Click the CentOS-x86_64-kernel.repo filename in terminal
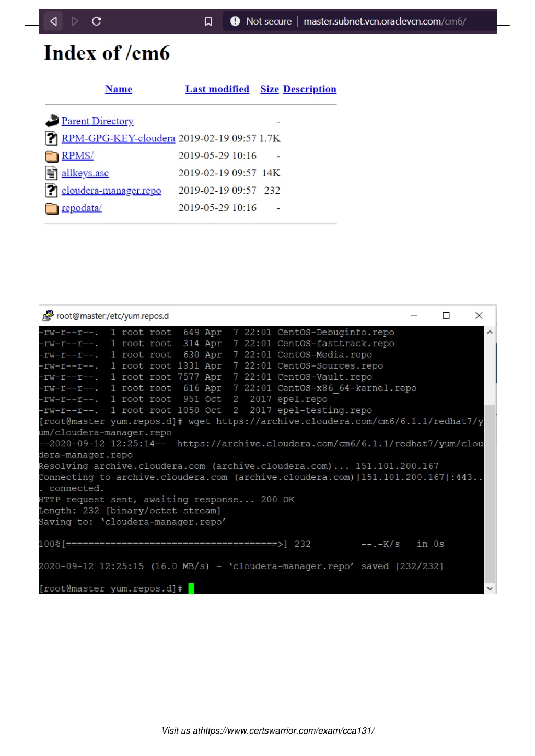The height and width of the screenshot is (756, 535). (x=347, y=388)
